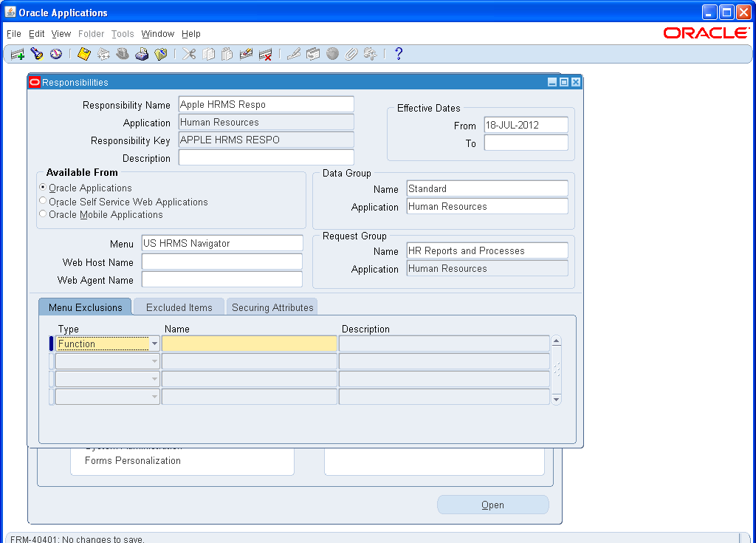Click the Print icon on the toolbar
Screen dimensions: 756x543
pos(142,53)
